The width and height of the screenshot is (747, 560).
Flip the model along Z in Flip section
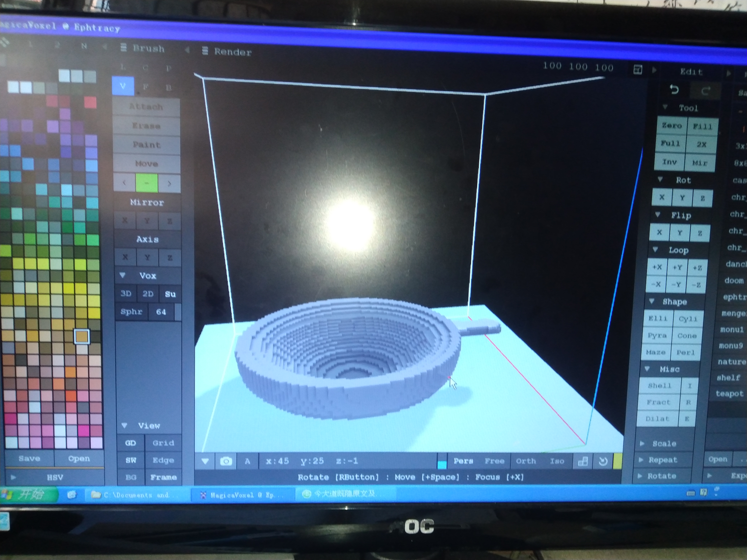(700, 233)
